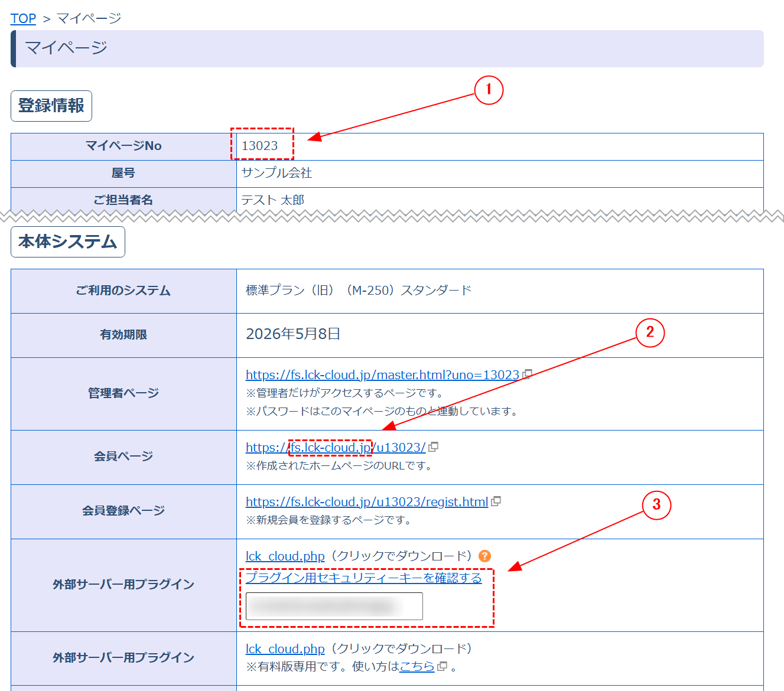
Task: Download lck_cloud.php next to the help icon
Action: 285,556
